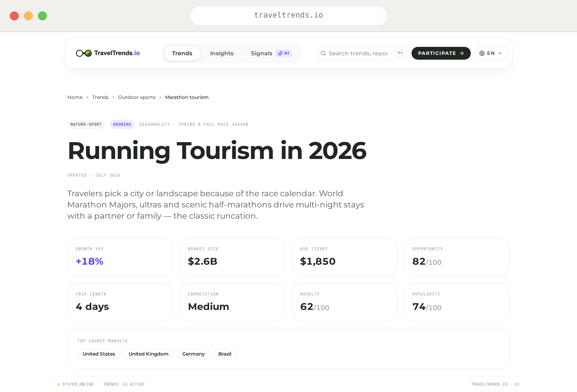
Task: Expand the EN language dropdown
Action: click(x=491, y=53)
